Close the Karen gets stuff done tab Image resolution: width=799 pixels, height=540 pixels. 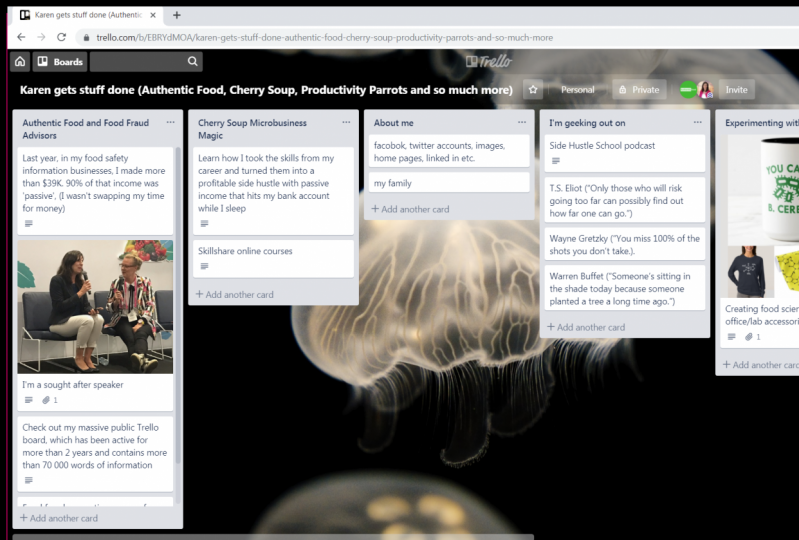pyautogui.click(x=153, y=15)
